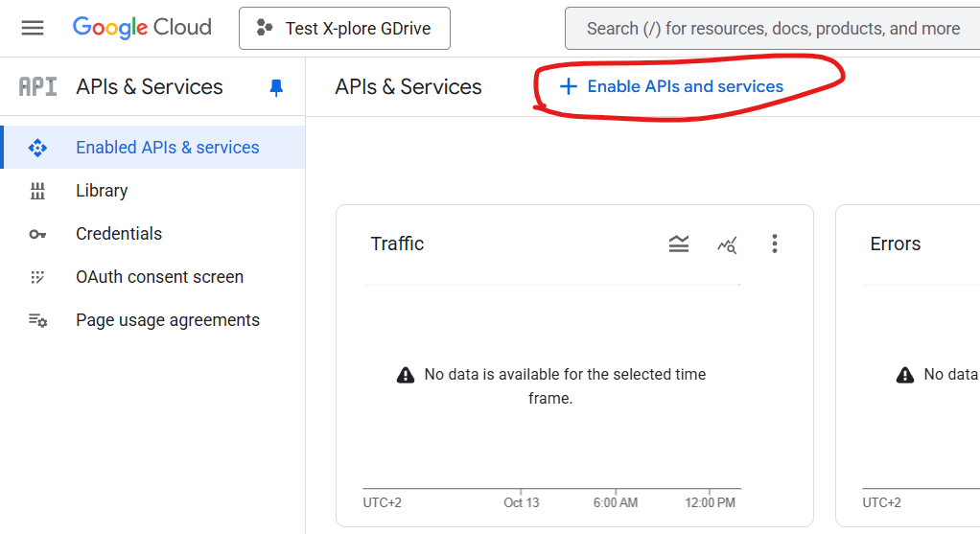Click the pin icon beside APIs & Services
The image size is (980, 534).
(x=276, y=87)
